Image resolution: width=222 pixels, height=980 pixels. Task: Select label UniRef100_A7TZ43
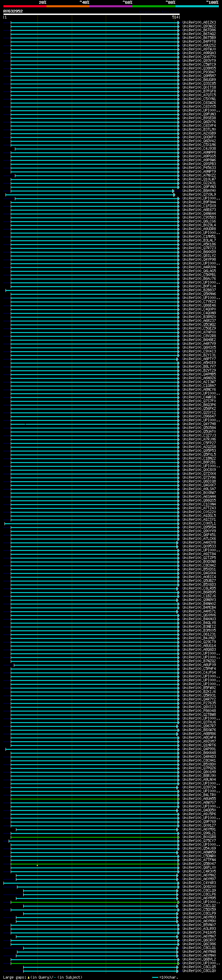point(199,508)
